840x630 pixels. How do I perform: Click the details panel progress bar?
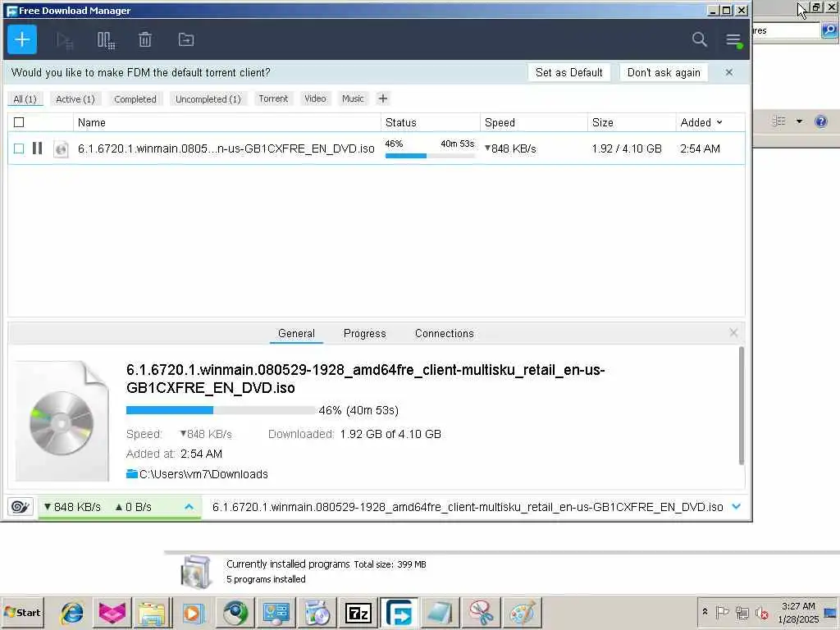(x=221, y=410)
